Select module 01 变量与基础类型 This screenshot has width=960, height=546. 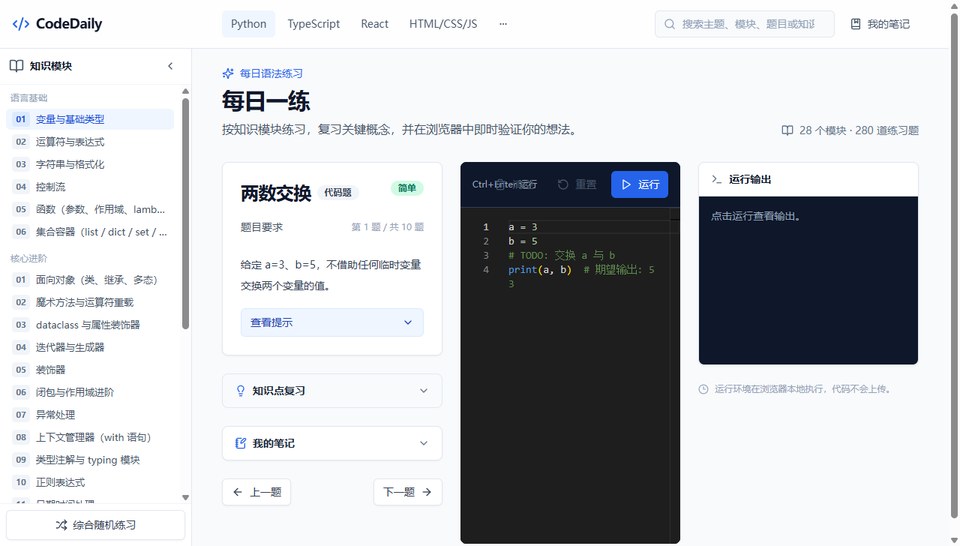(x=90, y=119)
